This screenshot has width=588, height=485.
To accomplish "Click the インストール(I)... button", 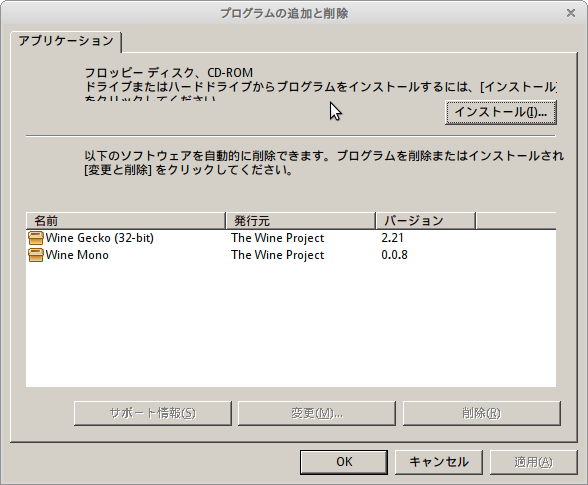I will (x=501, y=112).
